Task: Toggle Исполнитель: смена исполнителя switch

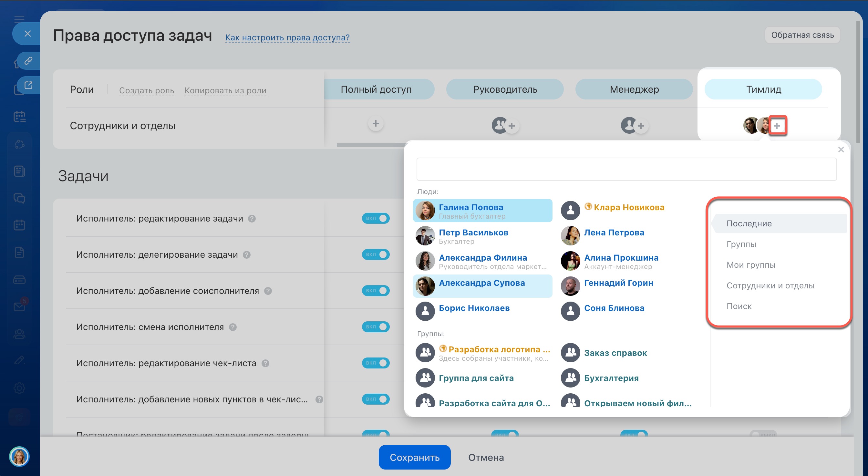Action: pyautogui.click(x=376, y=327)
